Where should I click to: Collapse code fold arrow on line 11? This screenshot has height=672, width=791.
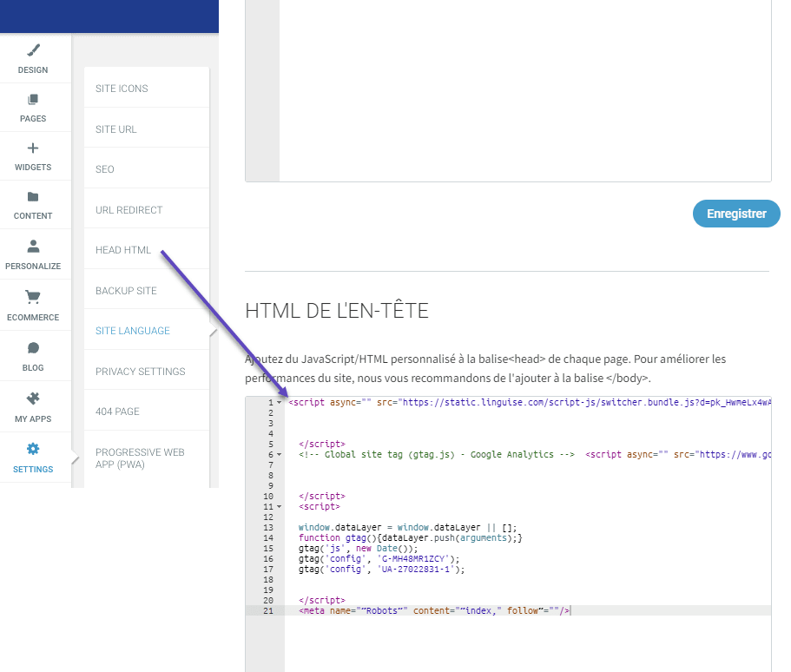[x=279, y=506]
